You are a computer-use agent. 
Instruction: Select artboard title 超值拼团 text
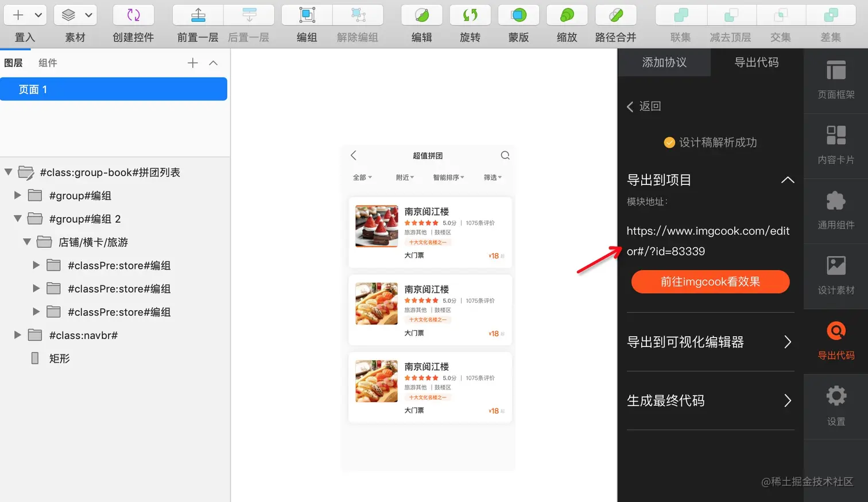point(428,156)
